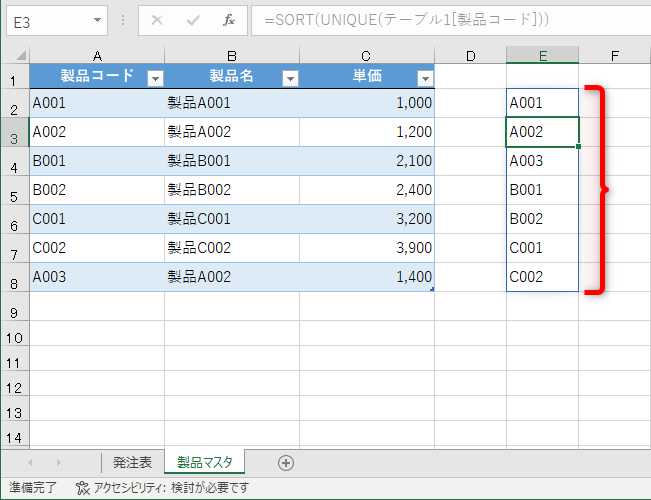Select row 3 header
The width and height of the screenshot is (651, 500).
tap(15, 132)
